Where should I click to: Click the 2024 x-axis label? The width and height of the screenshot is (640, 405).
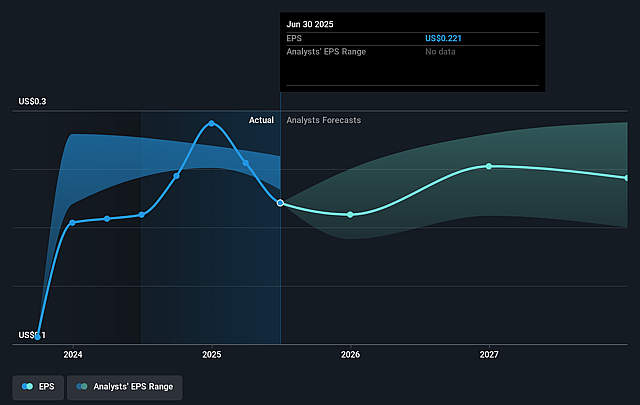pyautogui.click(x=73, y=354)
